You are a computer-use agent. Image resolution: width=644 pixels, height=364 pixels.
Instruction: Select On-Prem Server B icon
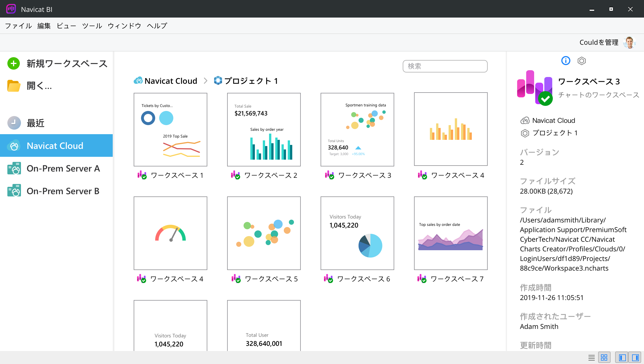tap(14, 191)
